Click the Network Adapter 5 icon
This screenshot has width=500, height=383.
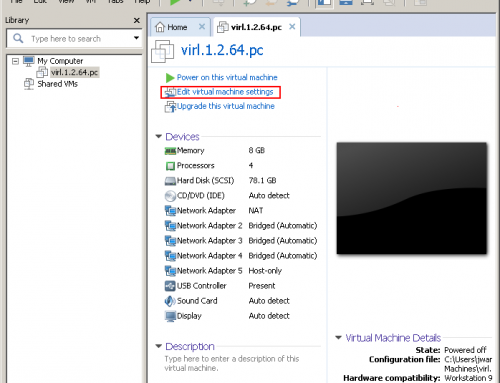[x=170, y=271]
